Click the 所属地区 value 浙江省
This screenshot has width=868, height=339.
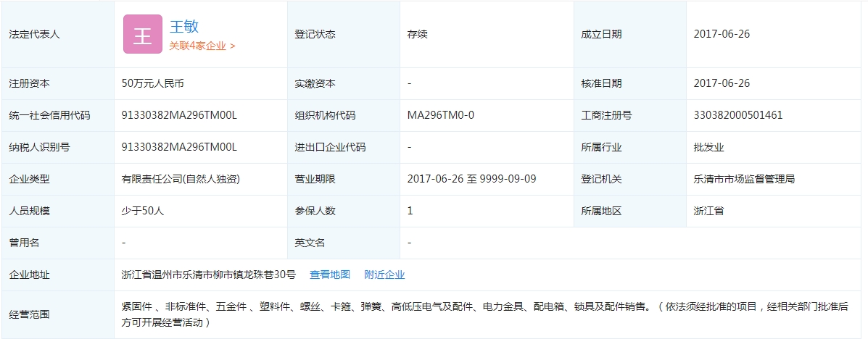click(x=708, y=211)
